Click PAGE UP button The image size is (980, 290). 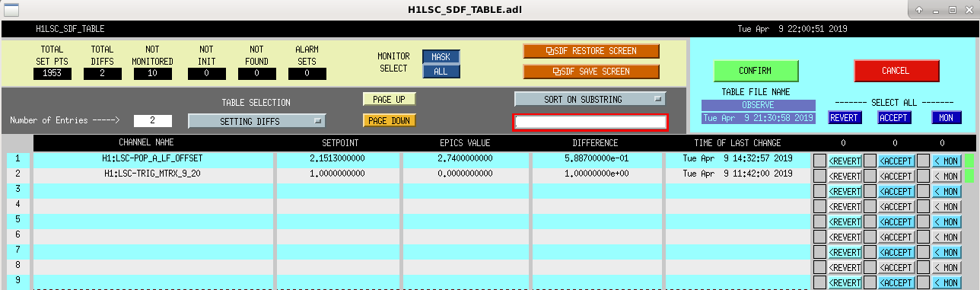[x=390, y=100]
